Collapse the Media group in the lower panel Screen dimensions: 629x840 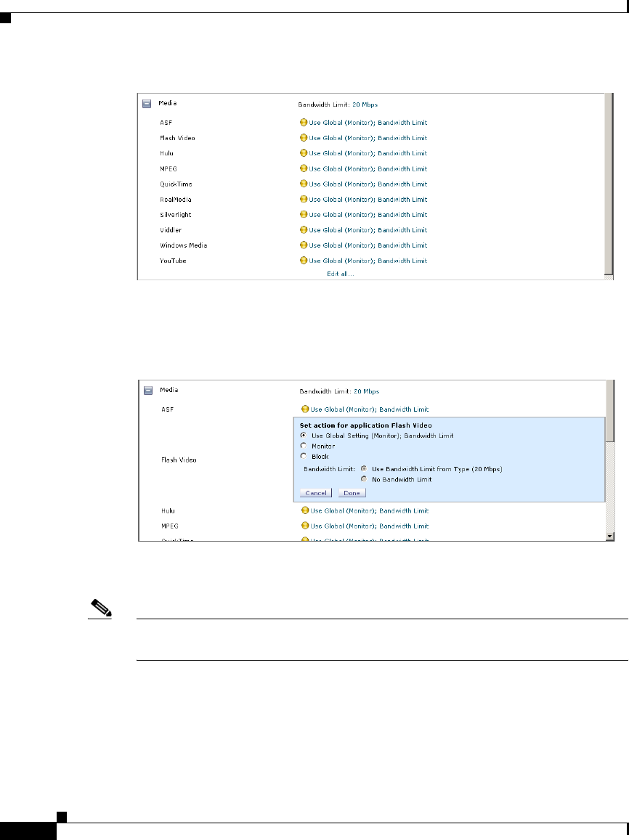tap(148, 391)
